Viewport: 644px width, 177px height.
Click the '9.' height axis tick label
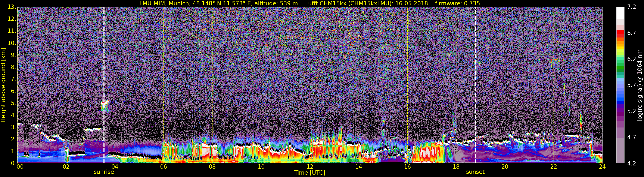click(13, 55)
